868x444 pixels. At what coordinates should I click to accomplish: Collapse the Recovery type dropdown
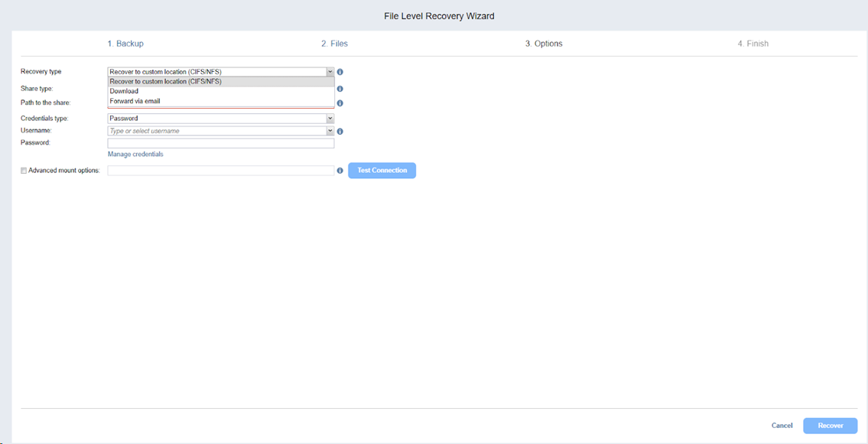[x=330, y=72]
